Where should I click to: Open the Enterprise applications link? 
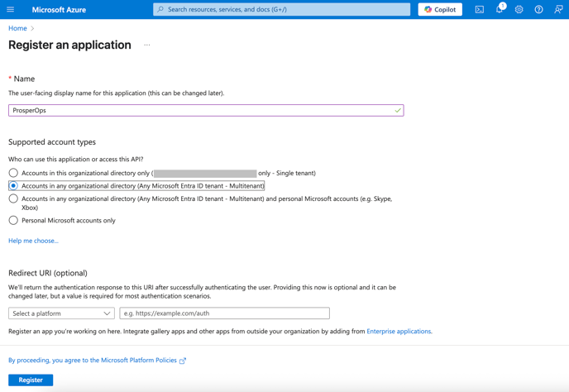pos(399,332)
